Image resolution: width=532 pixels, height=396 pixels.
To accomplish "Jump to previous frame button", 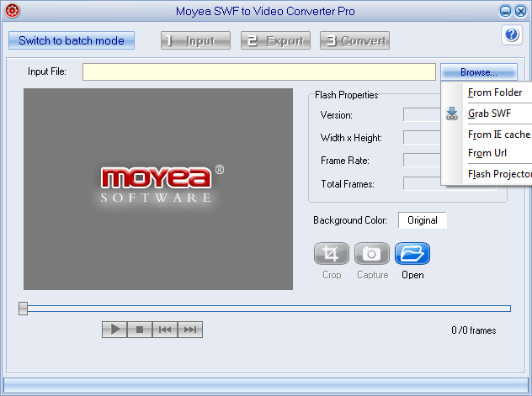I will (165, 330).
